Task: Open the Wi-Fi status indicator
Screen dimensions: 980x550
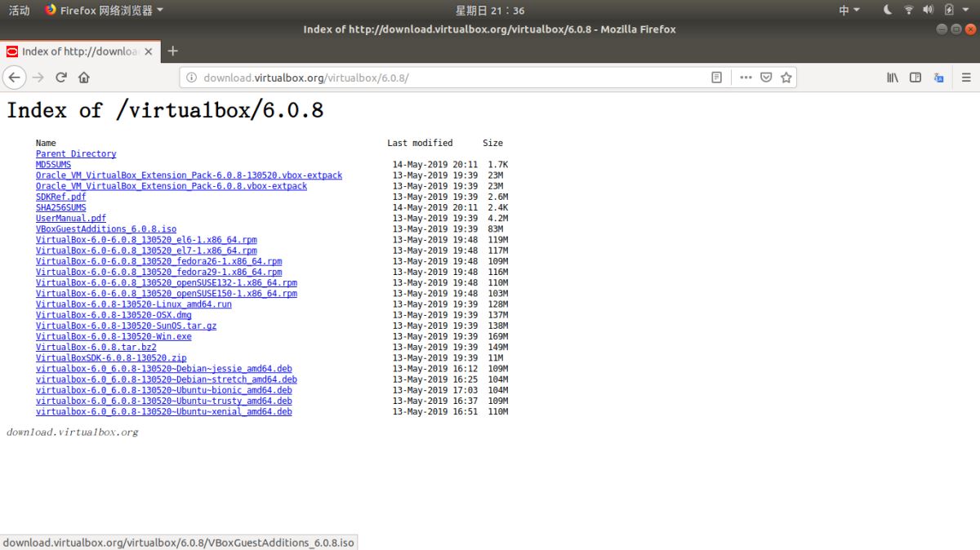Action: [909, 10]
